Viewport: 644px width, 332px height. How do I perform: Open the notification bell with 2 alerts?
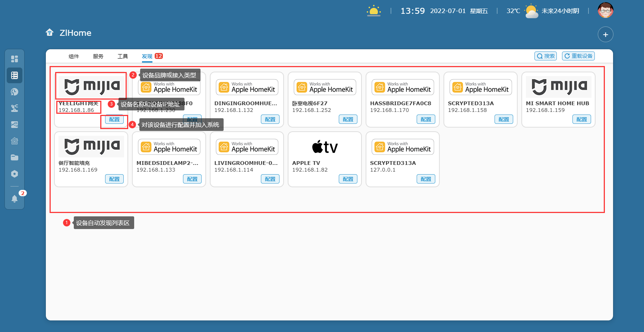(x=15, y=198)
